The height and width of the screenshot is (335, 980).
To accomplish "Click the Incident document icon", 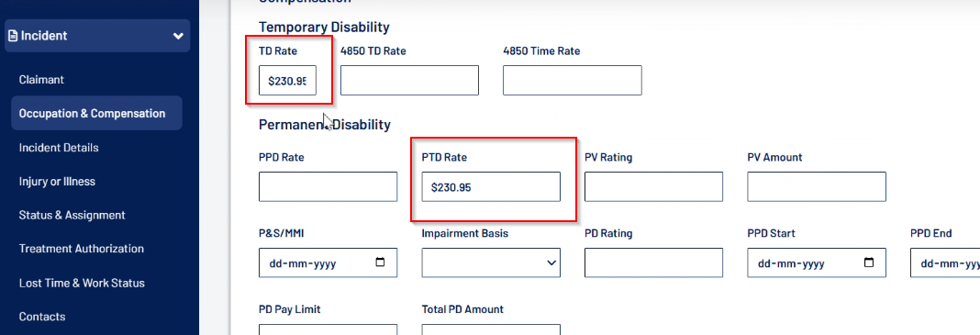I will point(13,36).
